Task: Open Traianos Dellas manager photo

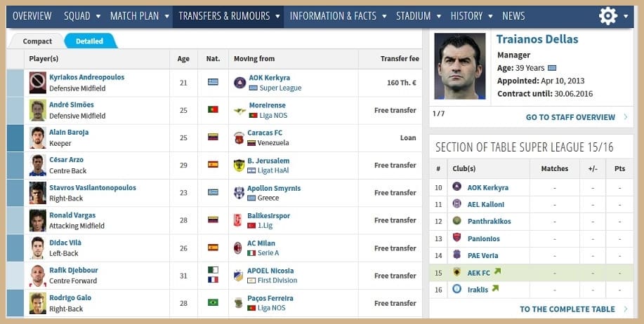Action: pyautogui.click(x=460, y=66)
